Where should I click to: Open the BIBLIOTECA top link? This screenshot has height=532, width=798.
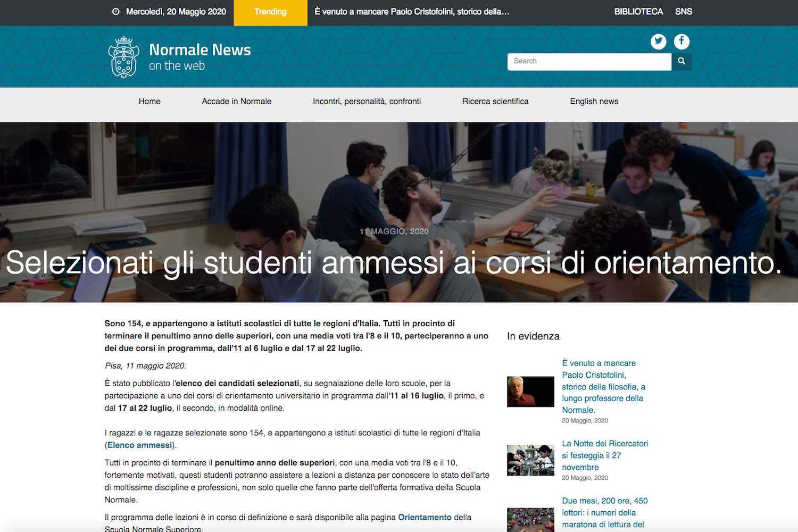coord(638,12)
